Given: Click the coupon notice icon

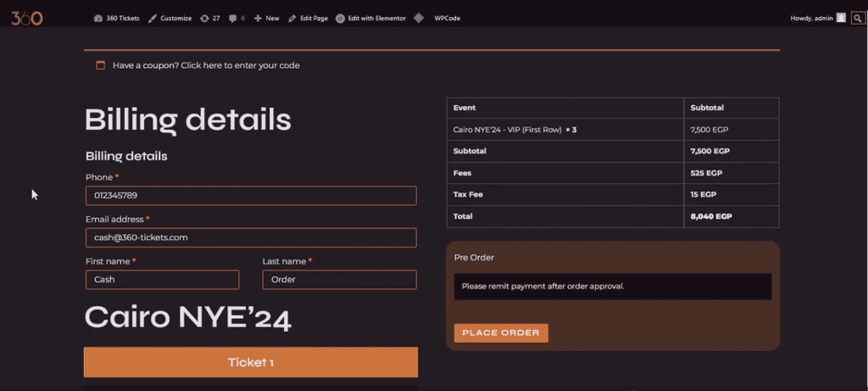Looking at the screenshot, I should [100, 65].
